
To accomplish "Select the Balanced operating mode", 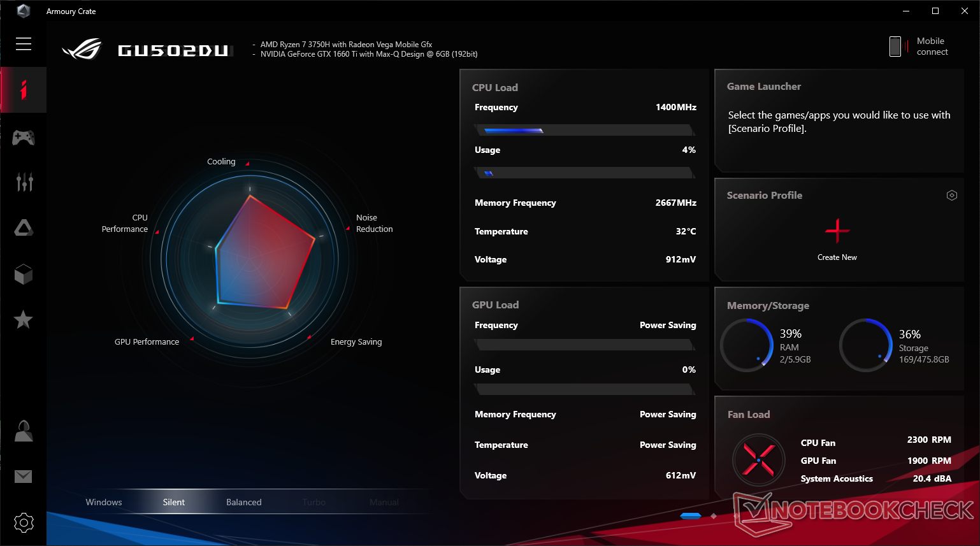I will pos(244,502).
